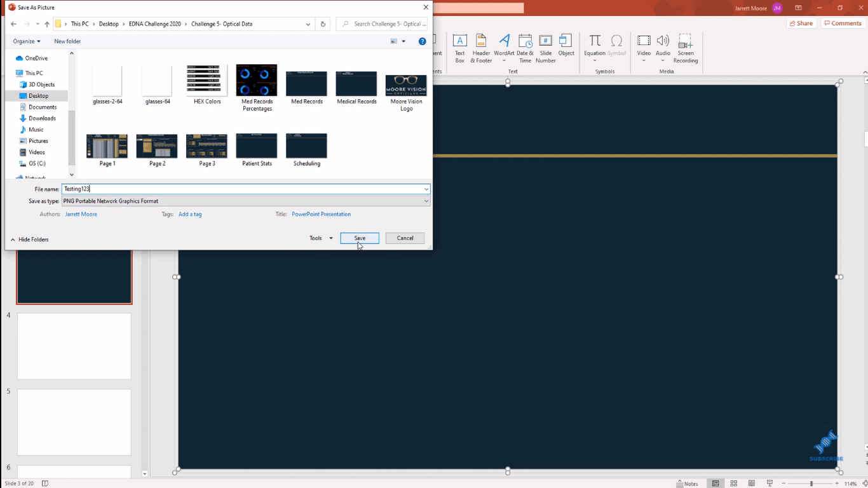Switch to Slide Sorter view
The image size is (868, 488).
pyautogui.click(x=733, y=484)
